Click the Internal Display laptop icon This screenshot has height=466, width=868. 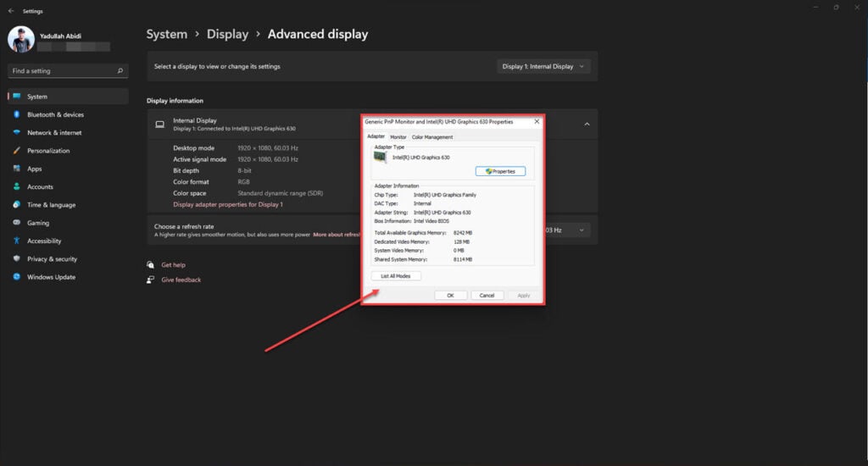160,125
